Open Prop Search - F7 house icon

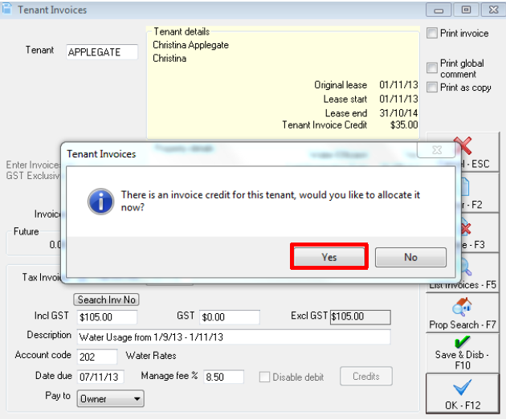462,307
